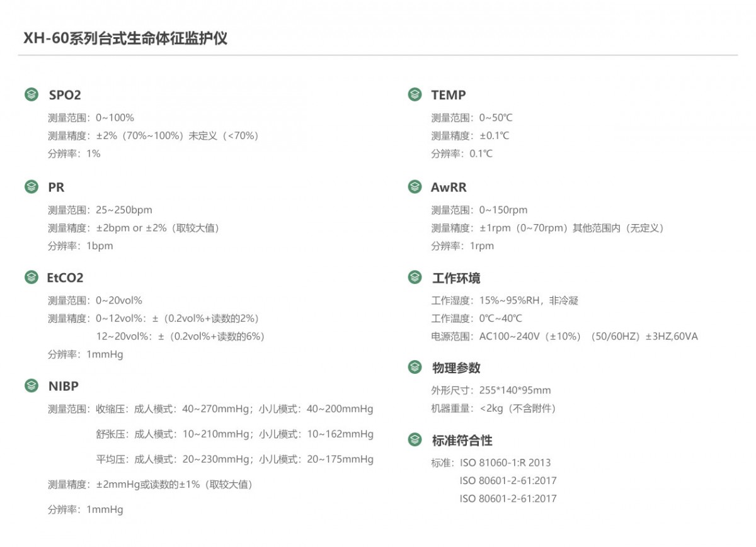This screenshot has height=547, width=756.
Task: Click the 物理参数 section icon
Action: coord(415,368)
